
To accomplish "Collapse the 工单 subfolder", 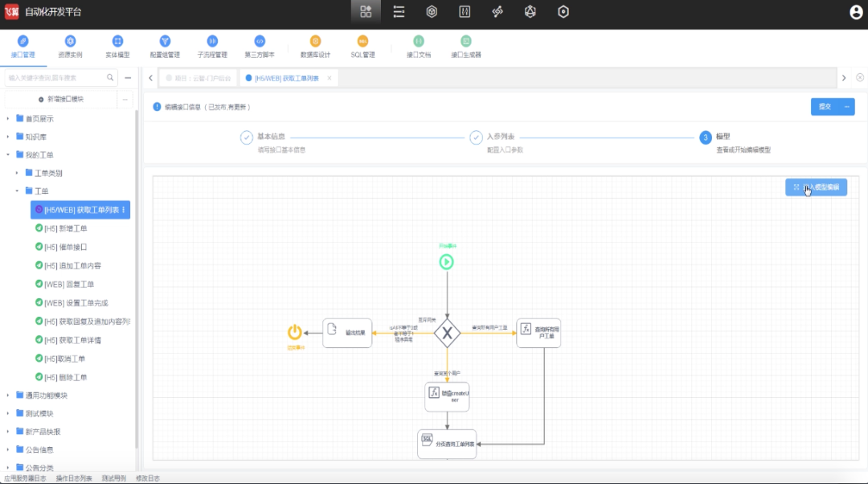I will pos(17,191).
